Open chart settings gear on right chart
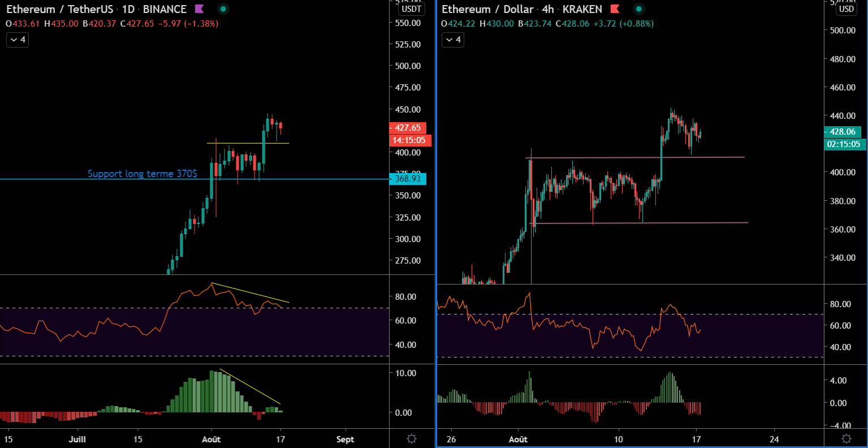The height and width of the screenshot is (448, 868). click(846, 439)
